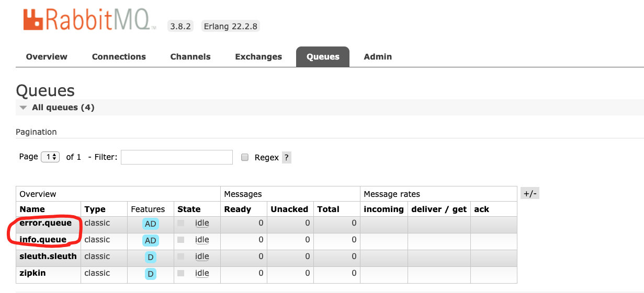Image resolution: width=644 pixels, height=293 pixels.
Task: Open the sleuth.sleuth queue link
Action: (48, 256)
